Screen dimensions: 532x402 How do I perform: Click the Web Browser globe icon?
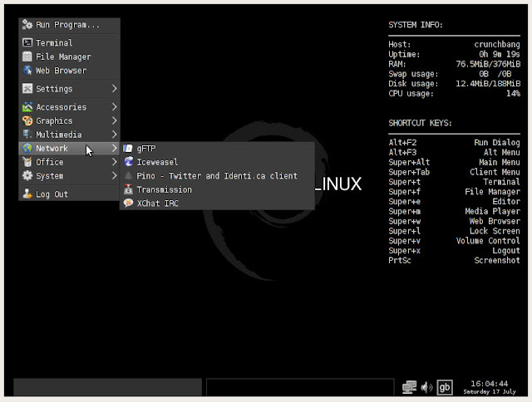tap(27, 70)
